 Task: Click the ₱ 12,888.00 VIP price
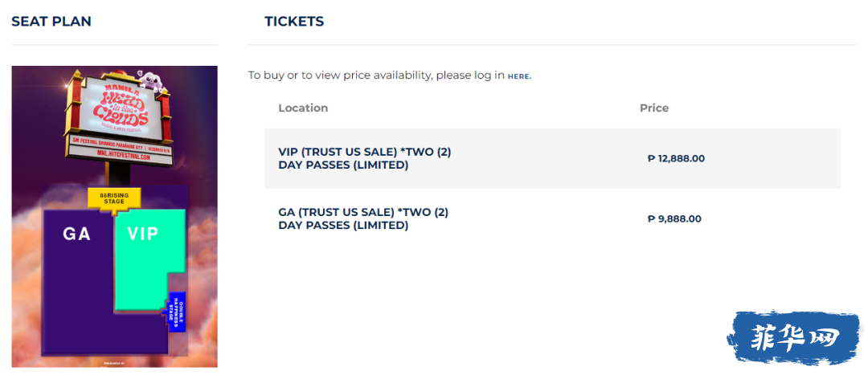(x=676, y=158)
